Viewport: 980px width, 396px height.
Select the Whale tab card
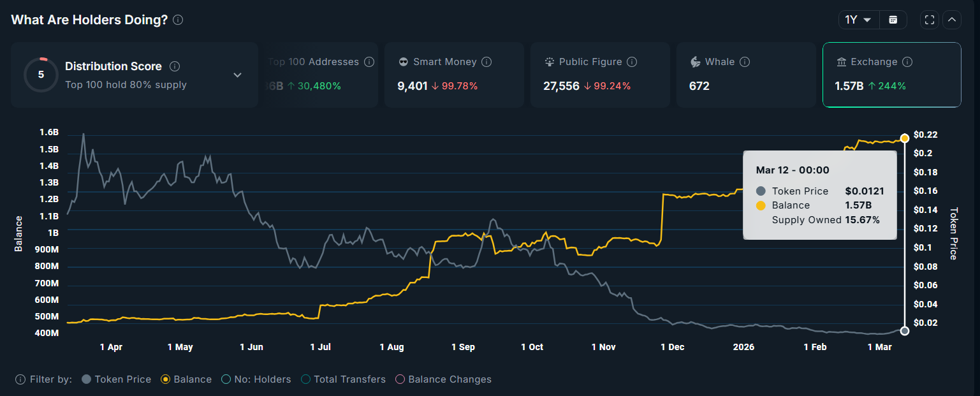pyautogui.click(x=745, y=75)
